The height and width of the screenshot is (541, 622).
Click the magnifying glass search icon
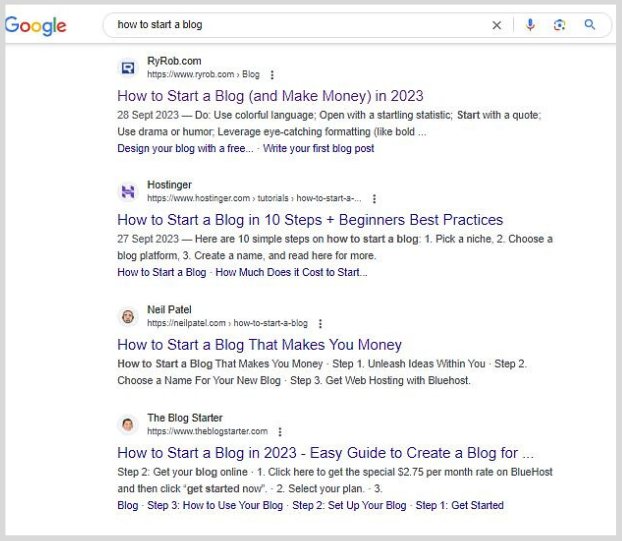(590, 25)
